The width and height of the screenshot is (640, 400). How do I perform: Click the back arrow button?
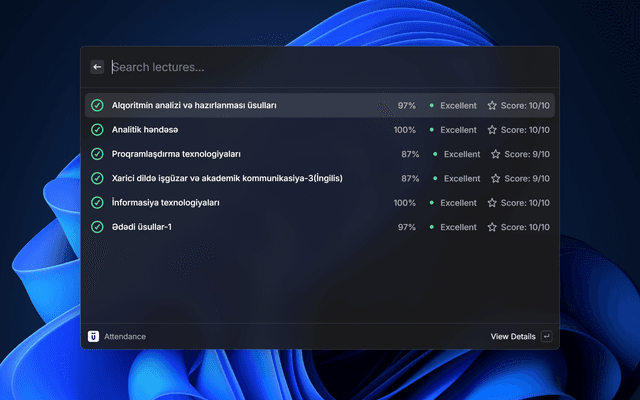pos(97,67)
